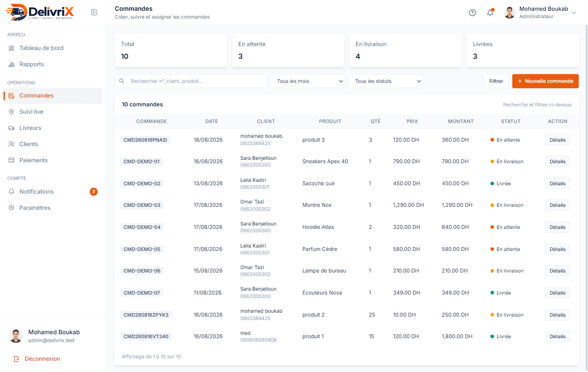
Task: Open the notification bell in header
Action: 490,12
